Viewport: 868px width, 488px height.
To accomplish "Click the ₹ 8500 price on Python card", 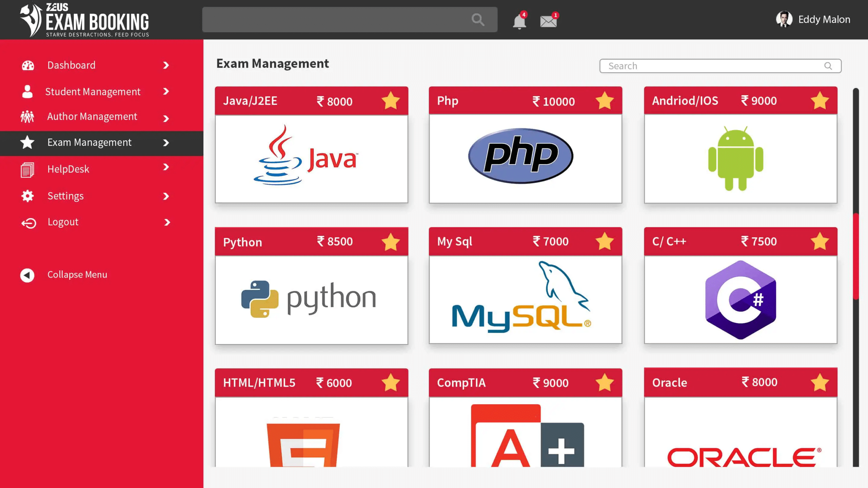I will click(x=335, y=241).
